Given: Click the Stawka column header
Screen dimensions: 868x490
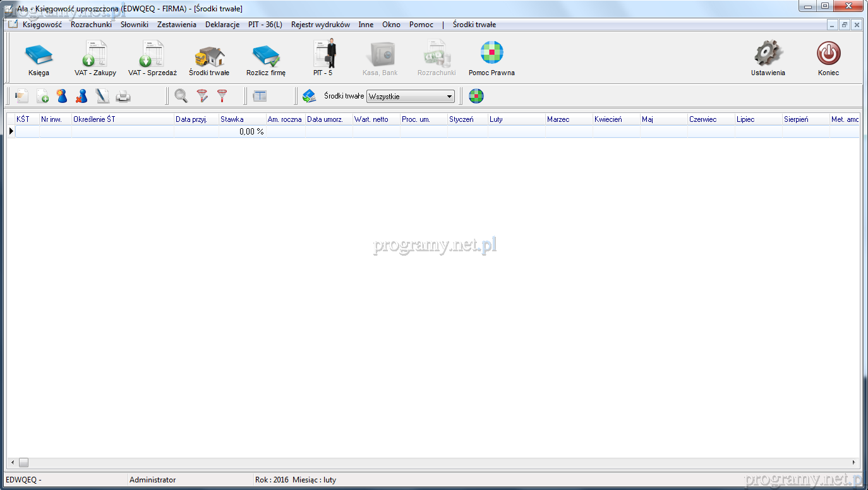Looking at the screenshot, I should [x=241, y=119].
